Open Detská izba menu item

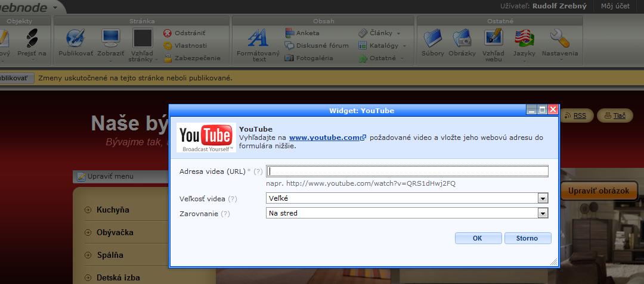point(118,277)
